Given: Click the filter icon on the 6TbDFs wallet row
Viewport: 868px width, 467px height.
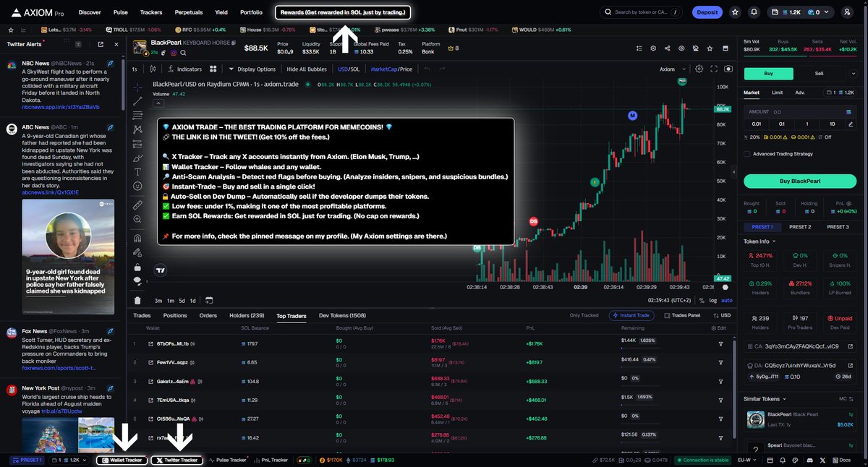Looking at the screenshot, I should tap(720, 343).
